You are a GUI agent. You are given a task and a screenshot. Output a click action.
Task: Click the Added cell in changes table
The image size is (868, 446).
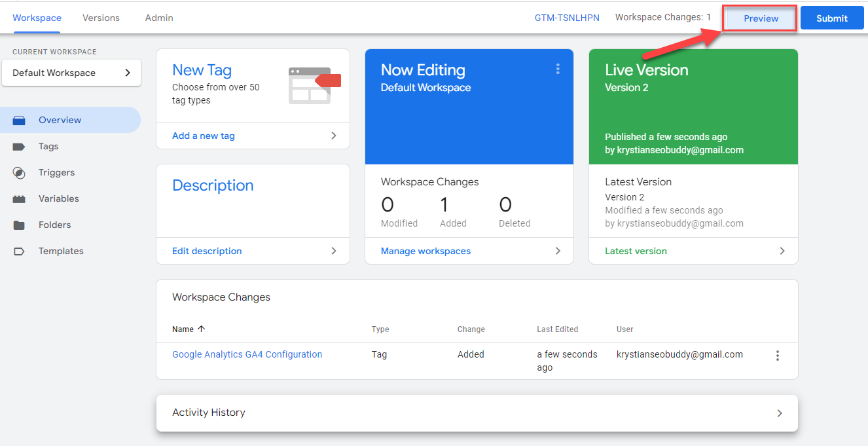[x=471, y=354]
